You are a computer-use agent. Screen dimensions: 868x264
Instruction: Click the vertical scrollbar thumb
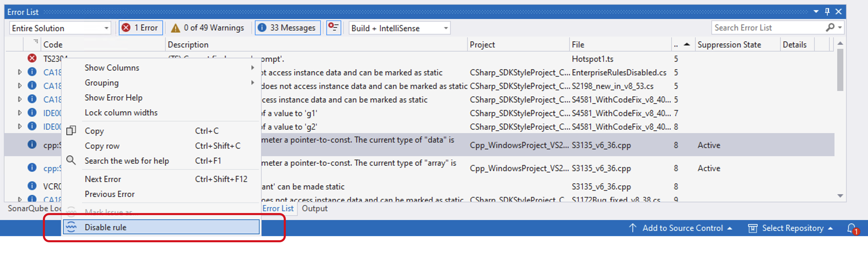tap(840, 70)
